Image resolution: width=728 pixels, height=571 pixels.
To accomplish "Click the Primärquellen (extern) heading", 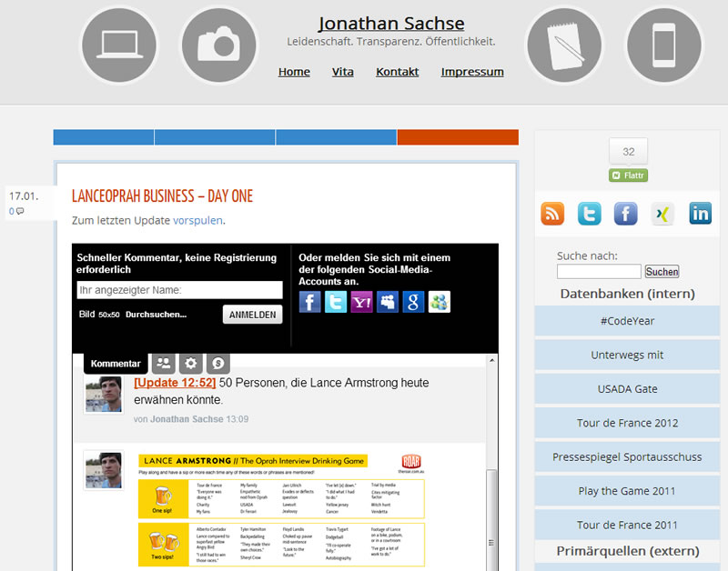I will [628, 551].
